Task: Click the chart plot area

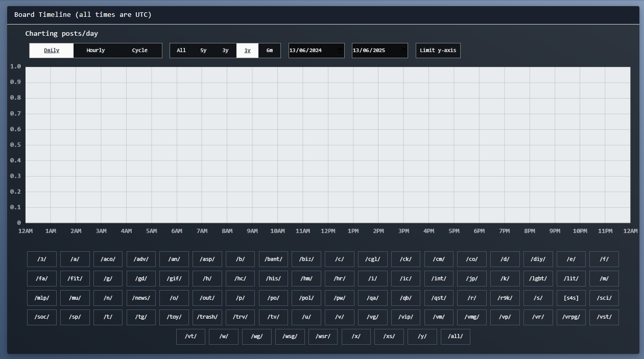Action: (327, 145)
